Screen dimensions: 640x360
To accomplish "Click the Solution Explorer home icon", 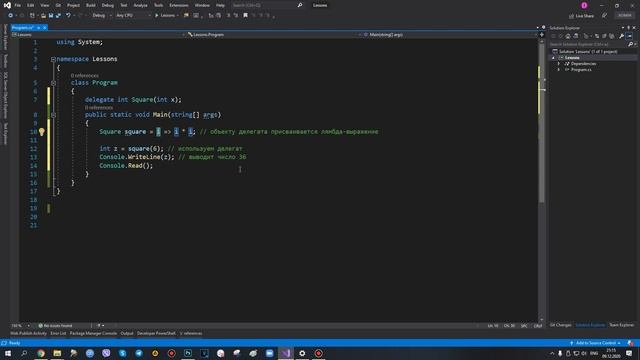I will coord(568,36).
